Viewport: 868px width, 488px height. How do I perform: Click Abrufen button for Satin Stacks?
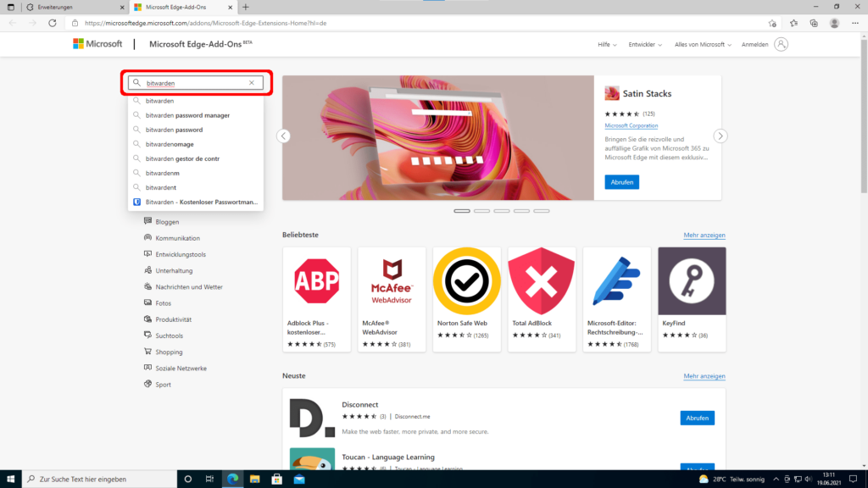pyautogui.click(x=621, y=182)
